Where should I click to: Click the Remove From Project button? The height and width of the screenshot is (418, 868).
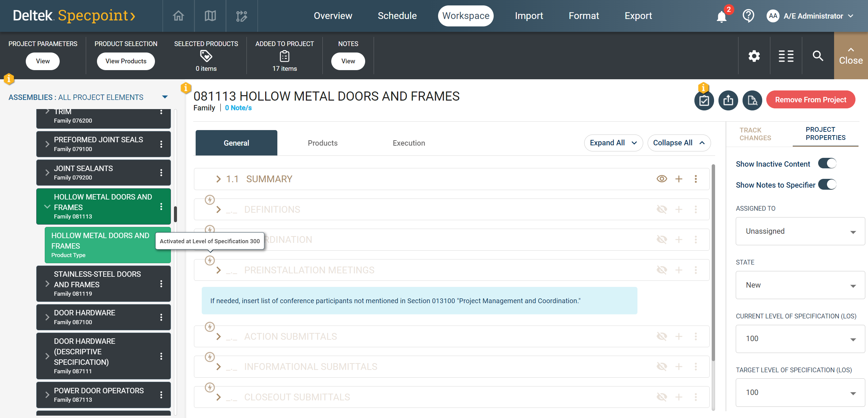tap(810, 100)
